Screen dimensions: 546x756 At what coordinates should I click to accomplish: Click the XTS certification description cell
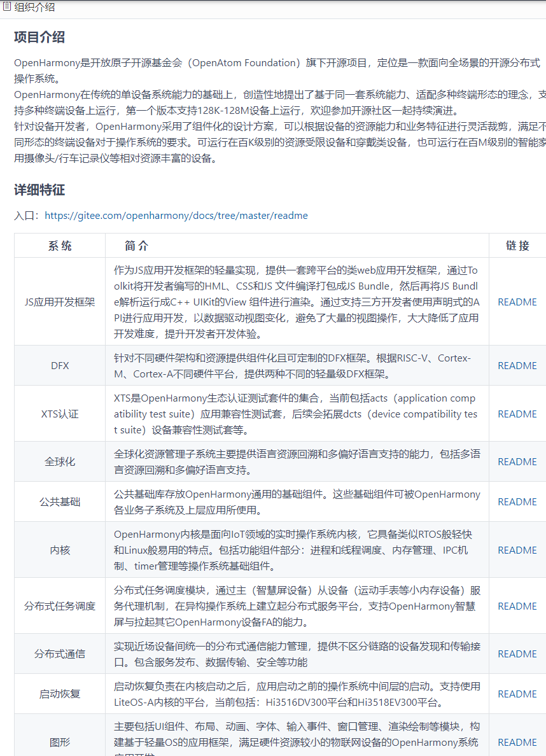(x=297, y=414)
